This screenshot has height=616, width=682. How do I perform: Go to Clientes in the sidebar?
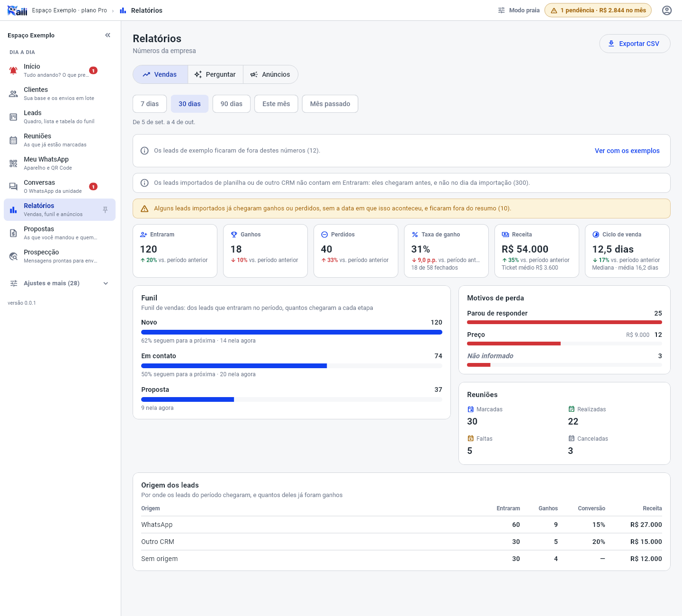coord(60,93)
